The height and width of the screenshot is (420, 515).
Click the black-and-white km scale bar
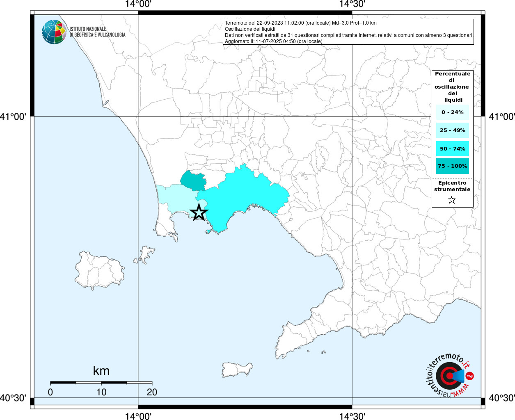click(x=101, y=383)
